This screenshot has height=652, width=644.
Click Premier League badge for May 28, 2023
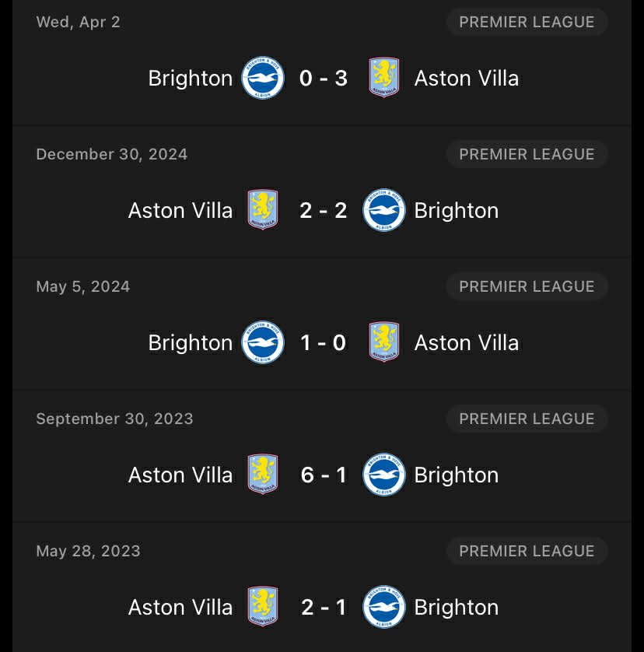tap(527, 551)
